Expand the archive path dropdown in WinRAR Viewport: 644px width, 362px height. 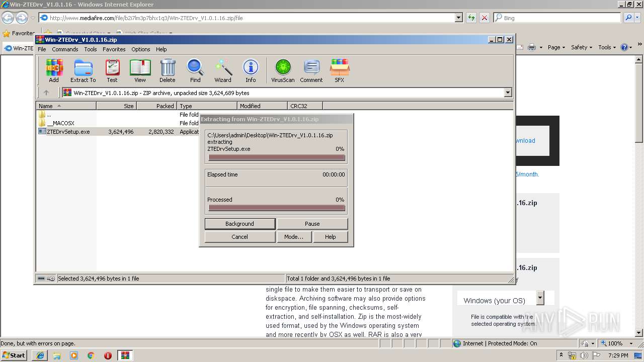coord(508,93)
